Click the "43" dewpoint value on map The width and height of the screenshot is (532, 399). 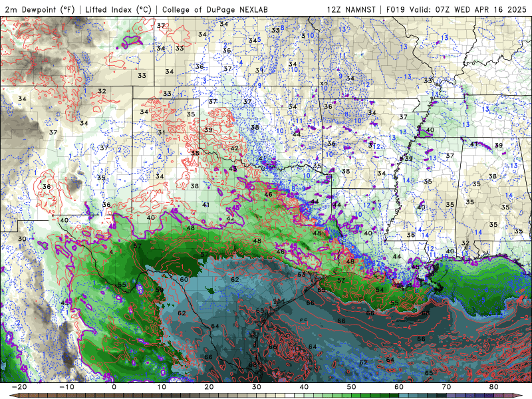(x=233, y=169)
